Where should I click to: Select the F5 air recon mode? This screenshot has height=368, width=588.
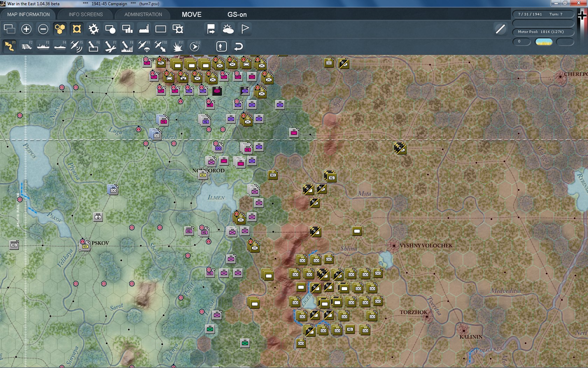click(x=77, y=46)
